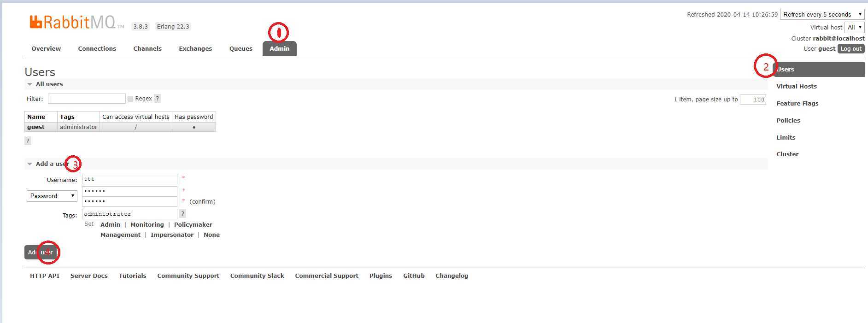This screenshot has height=323, width=868.
Task: Click the Has password column header
Action: 194,117
